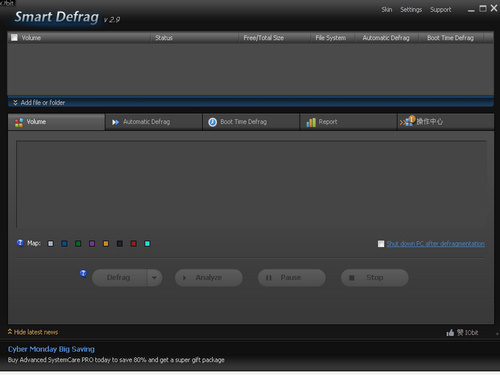Click the blue map legend swatch
The width and height of the screenshot is (500, 375).
64,244
